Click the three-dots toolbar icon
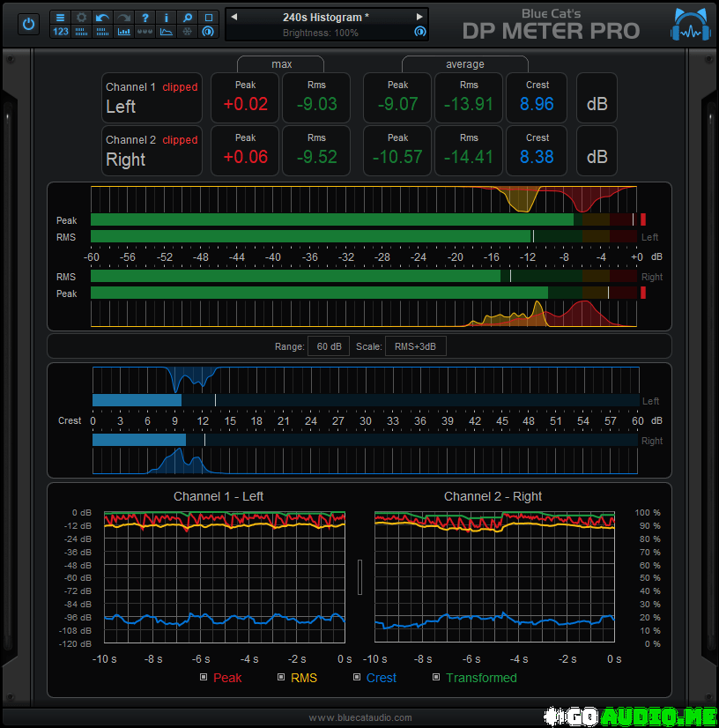719x728 pixels. pos(145,32)
